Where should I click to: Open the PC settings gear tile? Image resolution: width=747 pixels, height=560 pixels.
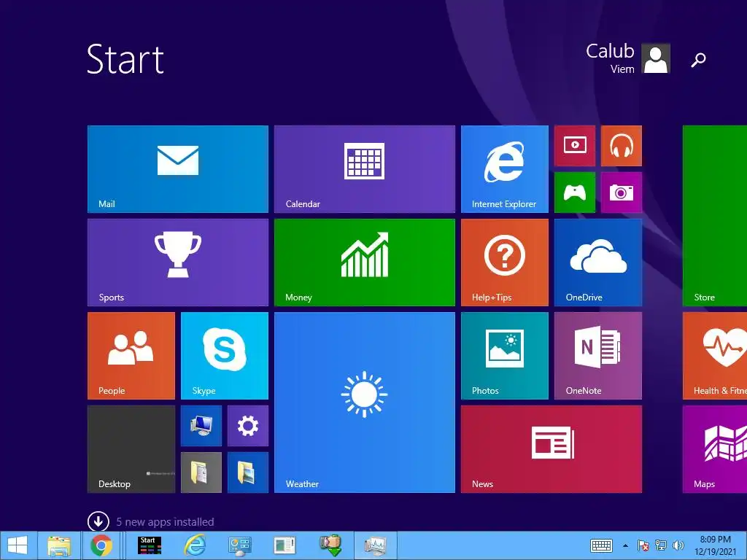[x=248, y=426]
